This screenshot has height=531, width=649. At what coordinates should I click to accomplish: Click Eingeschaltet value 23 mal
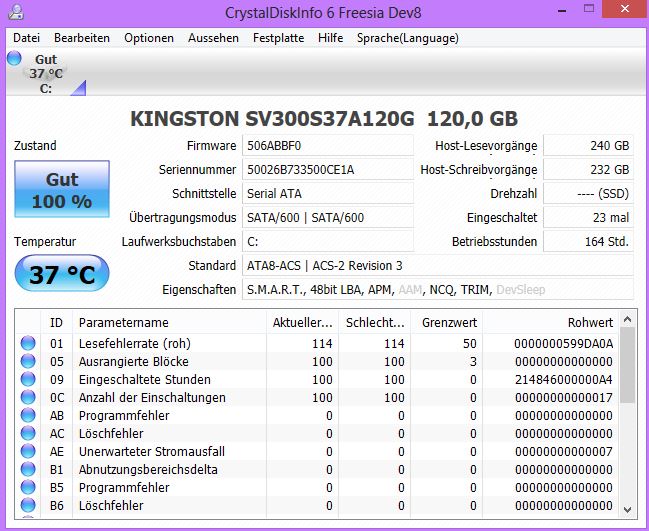(588, 218)
